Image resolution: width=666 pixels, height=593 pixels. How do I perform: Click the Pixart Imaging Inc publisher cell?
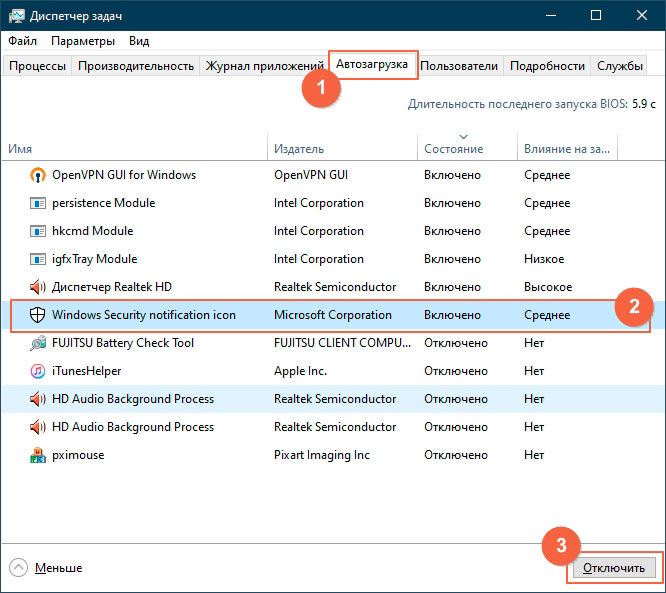[322, 455]
